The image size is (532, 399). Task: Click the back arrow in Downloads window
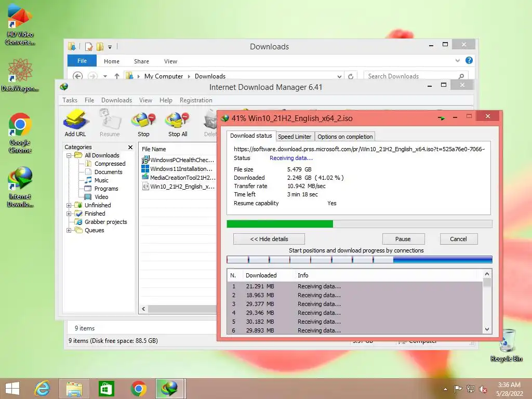pos(78,76)
